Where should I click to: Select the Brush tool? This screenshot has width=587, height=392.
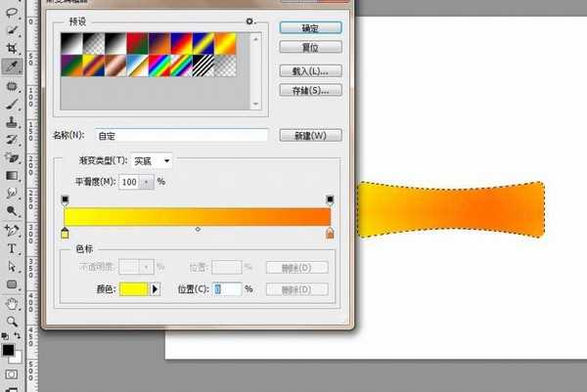click(14, 105)
